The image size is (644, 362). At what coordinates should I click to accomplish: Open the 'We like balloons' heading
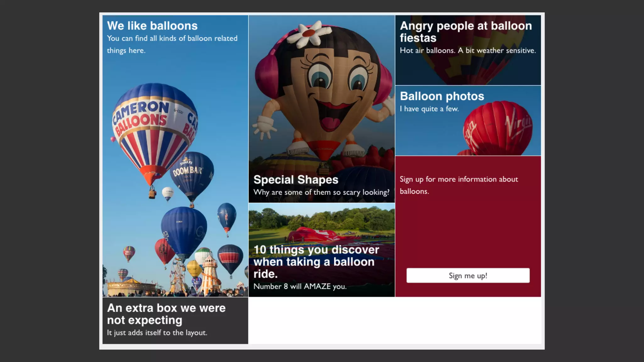pyautogui.click(x=152, y=26)
